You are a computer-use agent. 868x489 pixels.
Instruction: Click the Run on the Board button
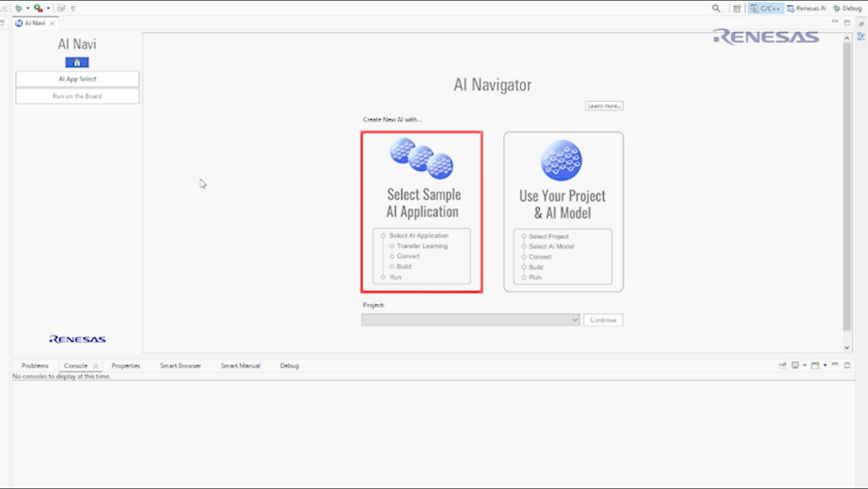[x=77, y=97]
